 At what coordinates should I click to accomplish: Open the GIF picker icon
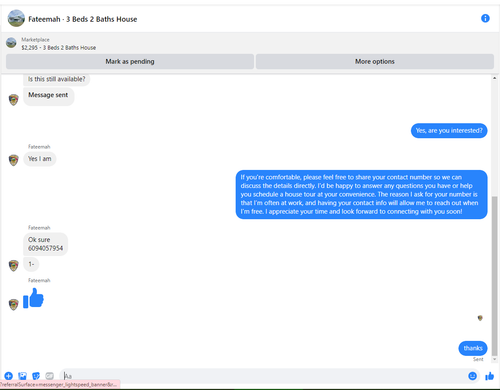[49, 376]
